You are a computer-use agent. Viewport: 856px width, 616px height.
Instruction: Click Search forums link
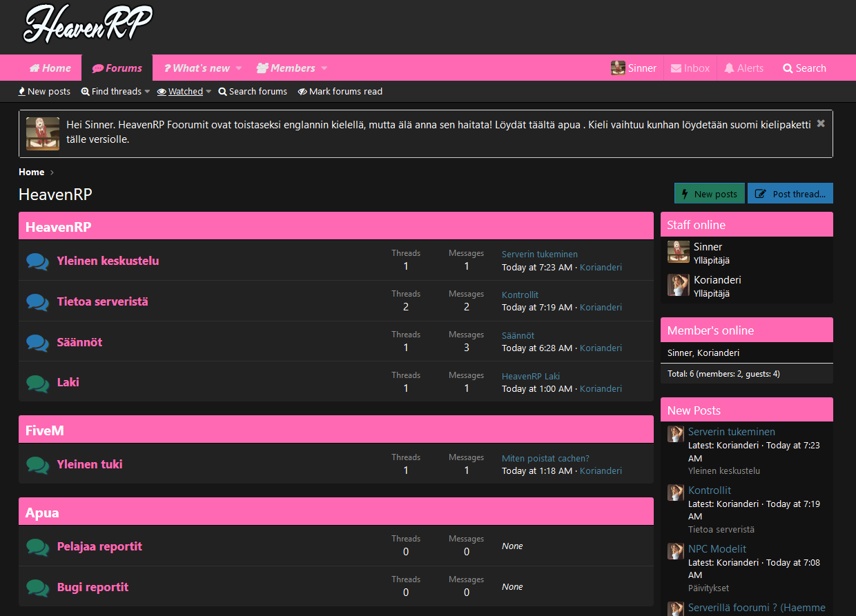253,91
